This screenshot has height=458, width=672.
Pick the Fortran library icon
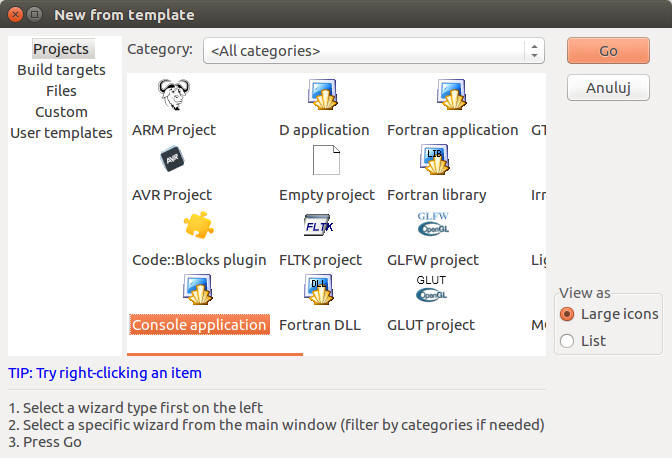(436, 161)
